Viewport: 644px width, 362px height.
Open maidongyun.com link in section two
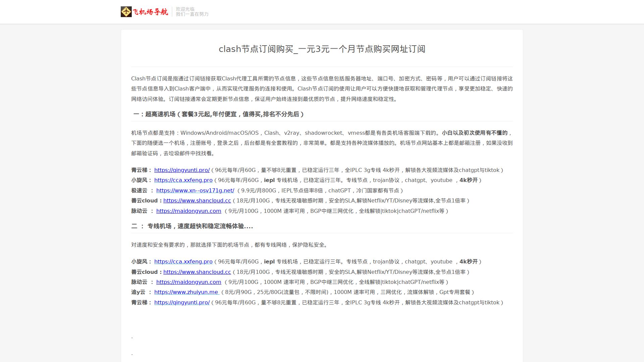(189, 282)
